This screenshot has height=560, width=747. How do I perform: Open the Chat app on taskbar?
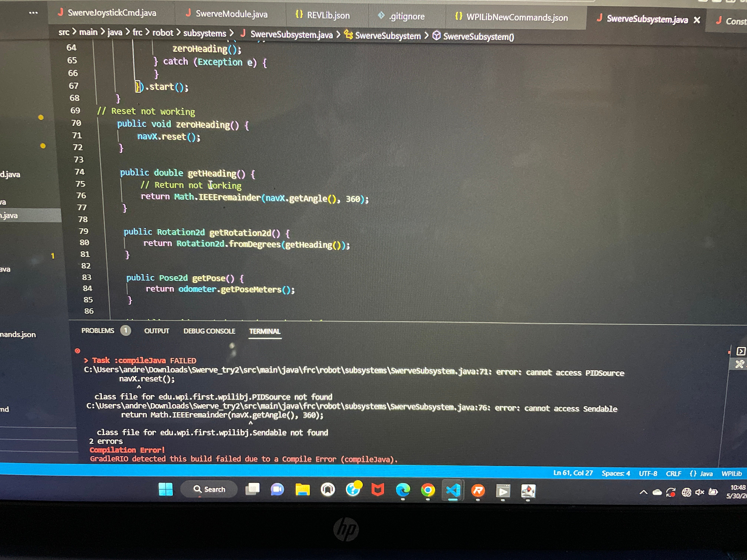[277, 489]
